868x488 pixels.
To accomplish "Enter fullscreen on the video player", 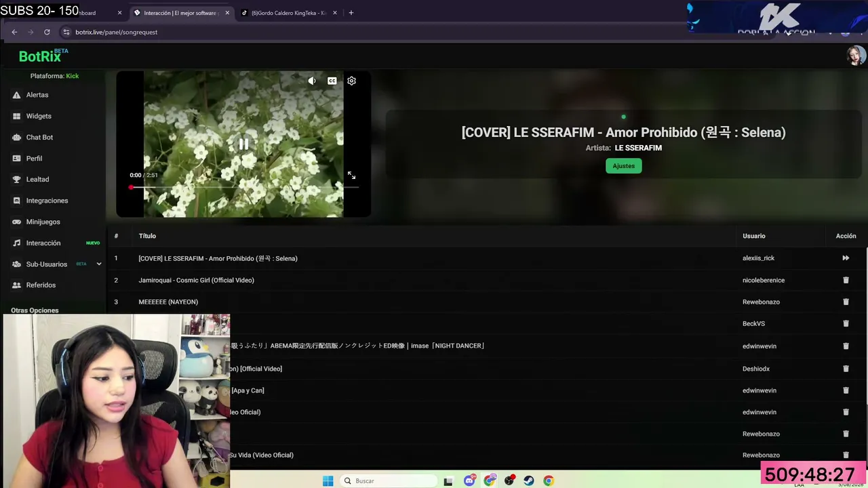I will tap(351, 176).
